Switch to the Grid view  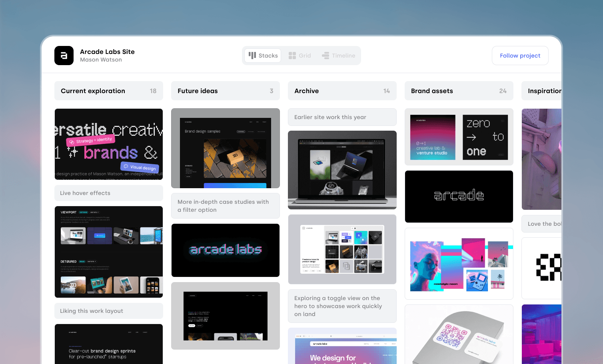(300, 56)
